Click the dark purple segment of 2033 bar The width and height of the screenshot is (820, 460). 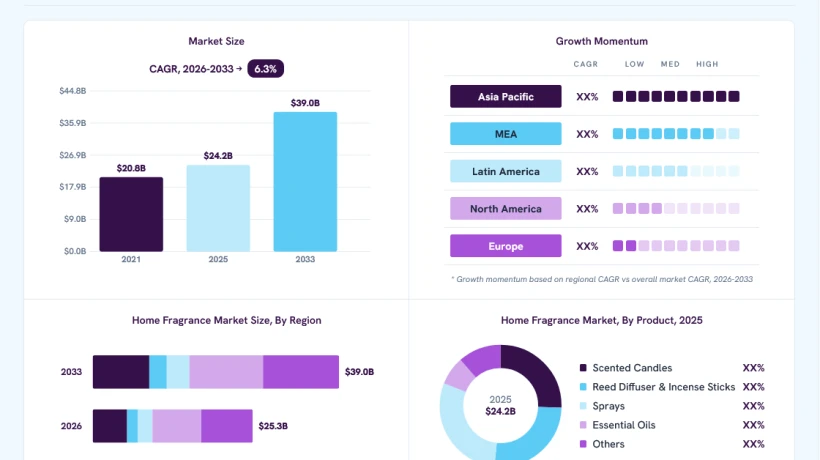click(121, 372)
